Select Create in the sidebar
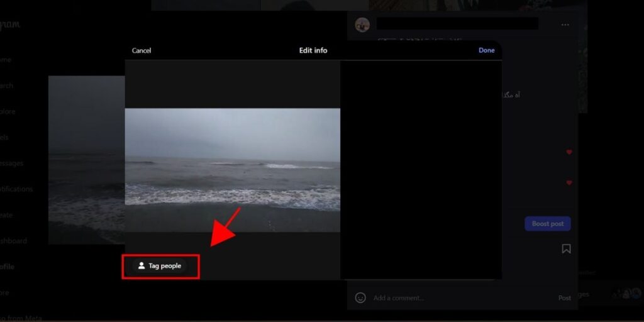This screenshot has height=322, width=644. pos(8,215)
